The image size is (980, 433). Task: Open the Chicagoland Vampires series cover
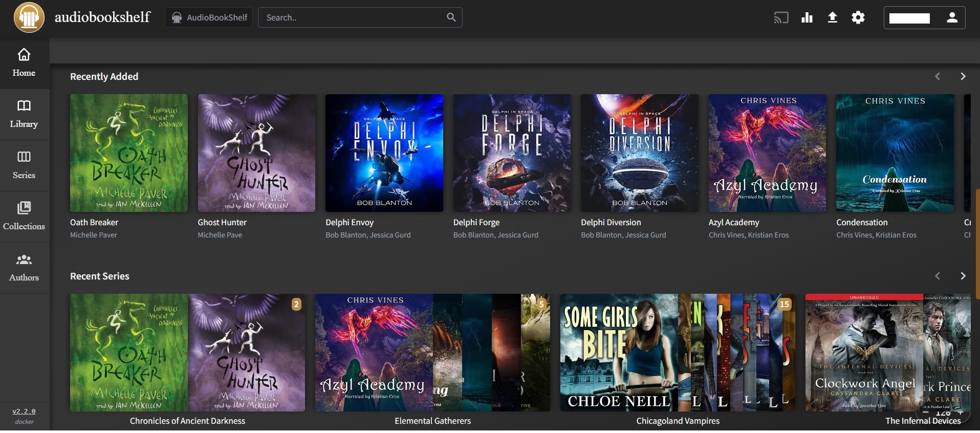678,353
